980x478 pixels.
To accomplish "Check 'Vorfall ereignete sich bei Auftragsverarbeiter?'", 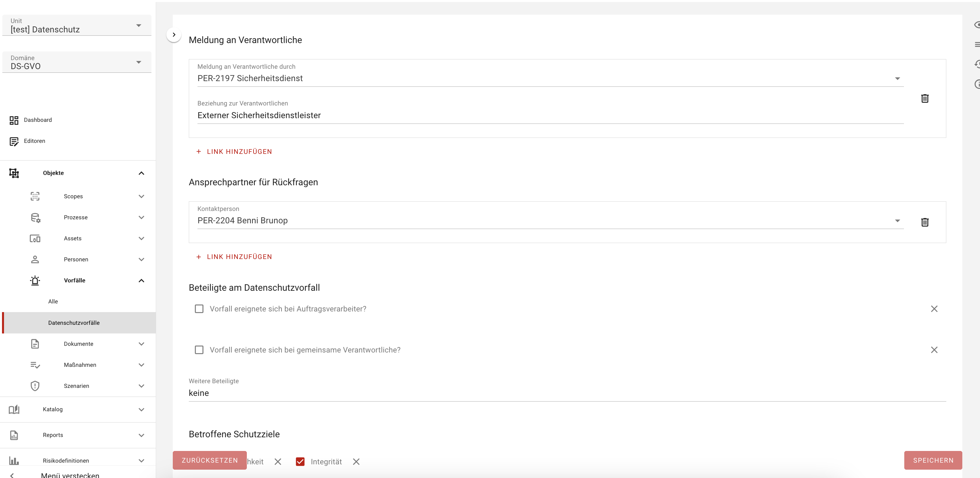I will pos(199,309).
